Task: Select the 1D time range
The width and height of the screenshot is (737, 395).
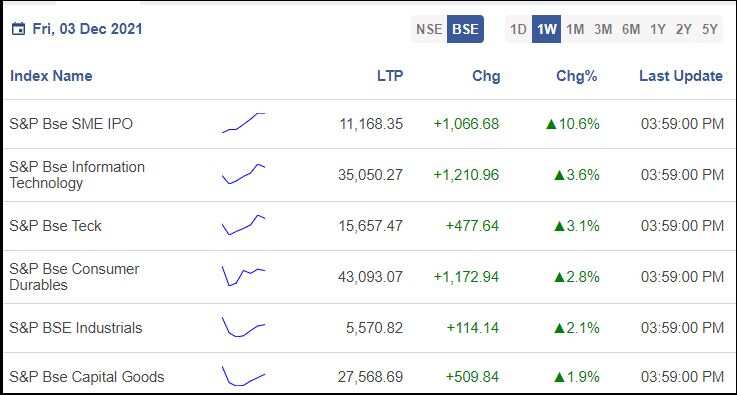Action: pyautogui.click(x=518, y=29)
